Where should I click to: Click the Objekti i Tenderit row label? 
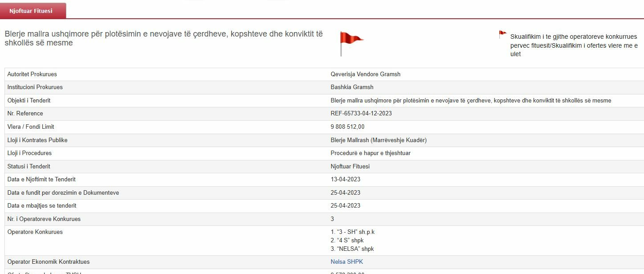pos(29,100)
